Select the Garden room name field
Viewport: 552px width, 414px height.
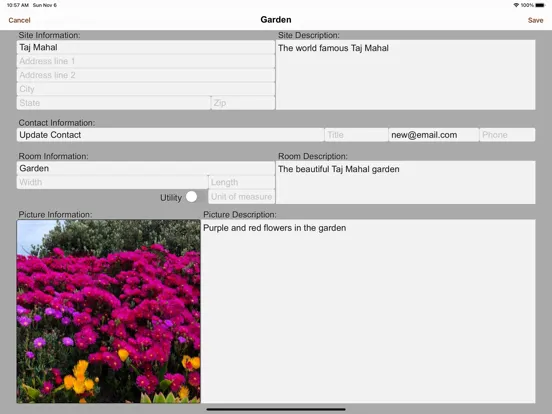pyautogui.click(x=146, y=168)
